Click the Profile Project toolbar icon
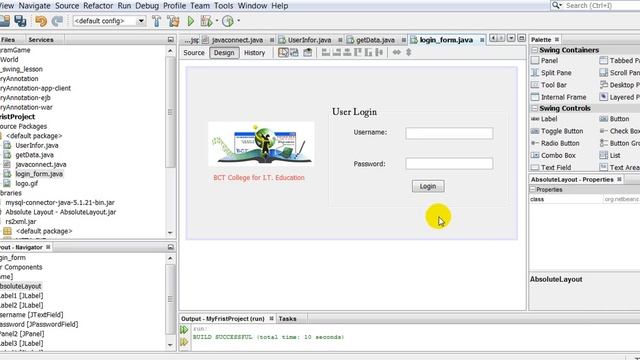640x360 pixels. point(228,21)
